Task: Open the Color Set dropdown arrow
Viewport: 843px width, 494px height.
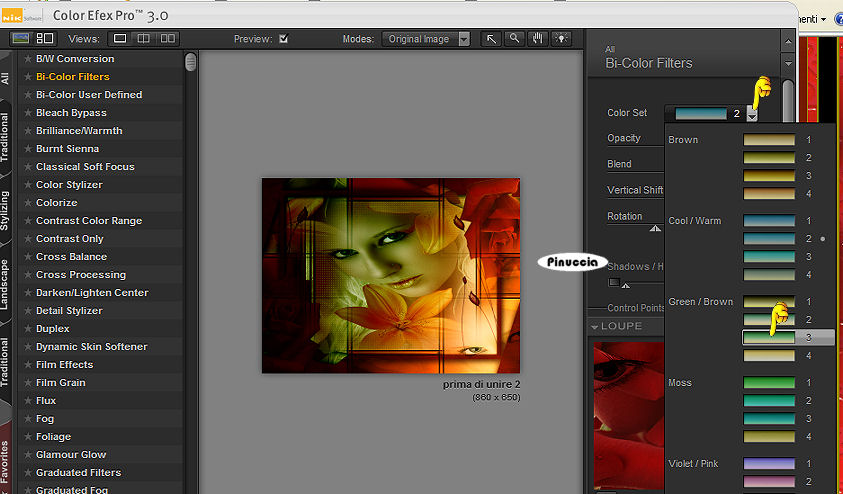Action: [752, 114]
